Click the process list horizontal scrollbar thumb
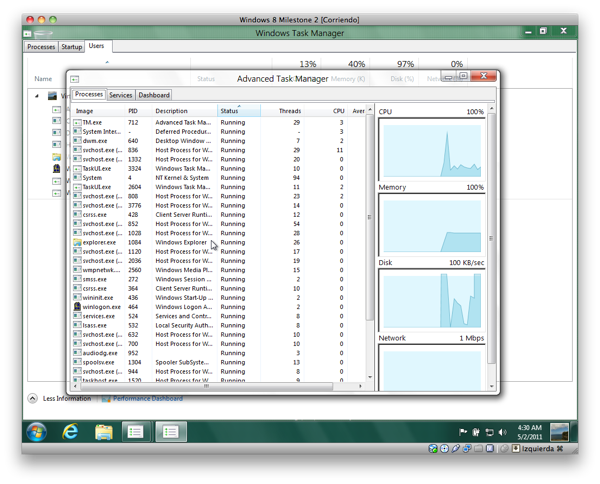 coord(207,386)
